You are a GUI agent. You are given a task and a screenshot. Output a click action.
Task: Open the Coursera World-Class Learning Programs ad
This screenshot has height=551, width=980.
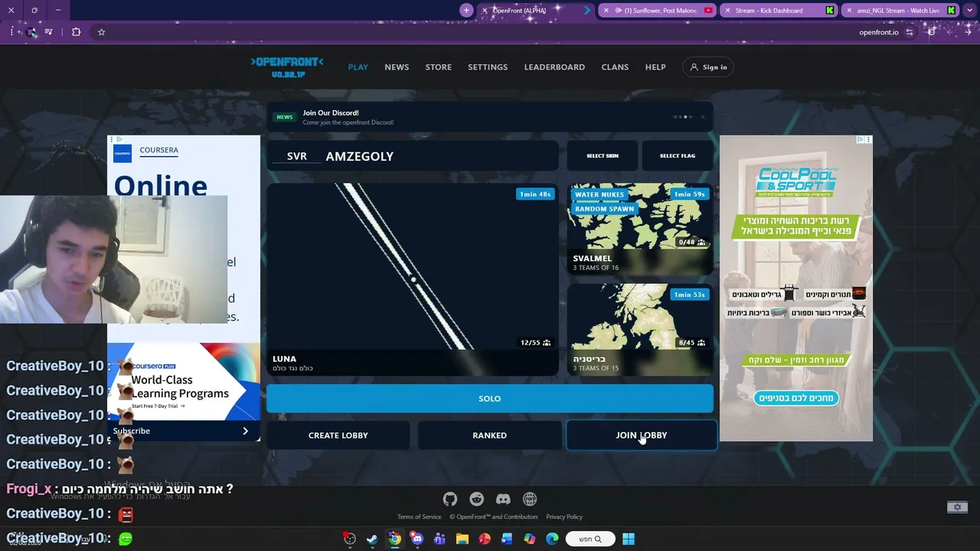pos(184,383)
